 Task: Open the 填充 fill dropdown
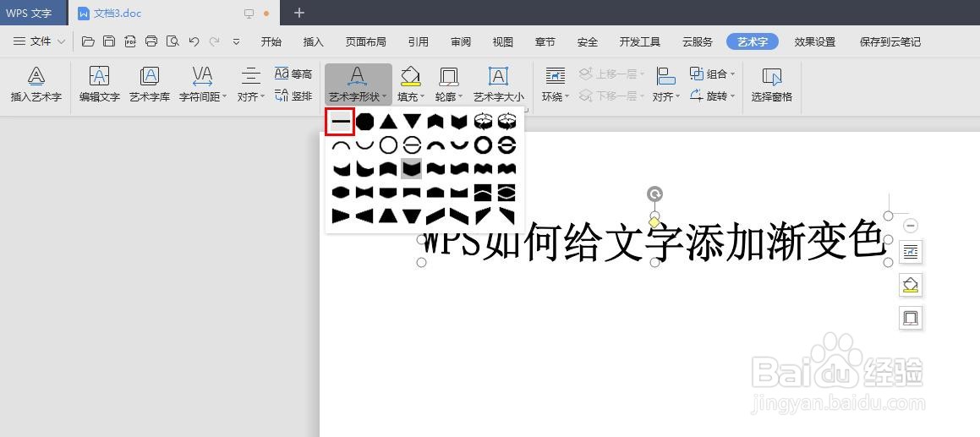point(411,85)
